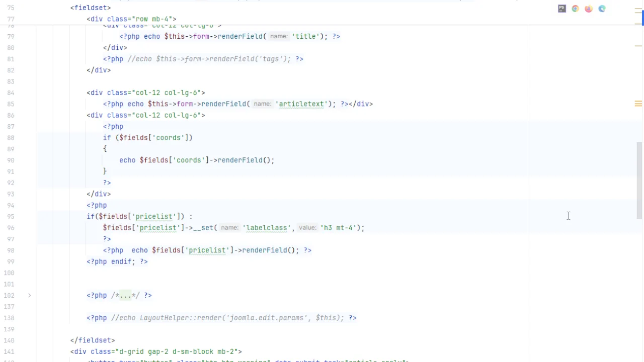This screenshot has height=362, width=644.
Task: Open the file in Edge browser
Action: pyautogui.click(x=602, y=9)
